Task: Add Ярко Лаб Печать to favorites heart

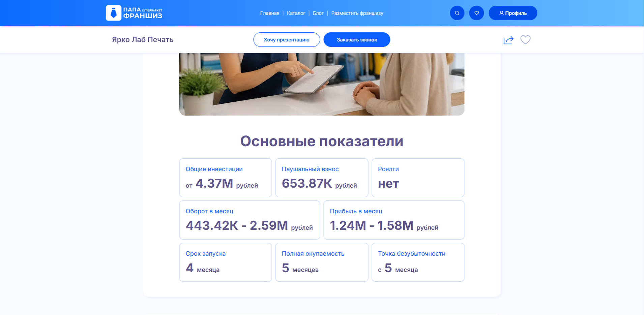Action: coord(525,40)
